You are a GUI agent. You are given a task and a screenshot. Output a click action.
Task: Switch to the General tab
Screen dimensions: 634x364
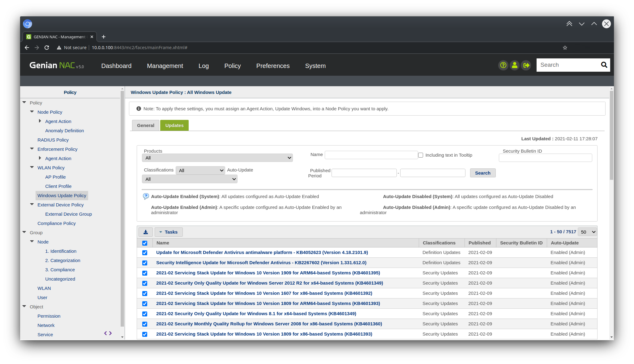tap(145, 125)
